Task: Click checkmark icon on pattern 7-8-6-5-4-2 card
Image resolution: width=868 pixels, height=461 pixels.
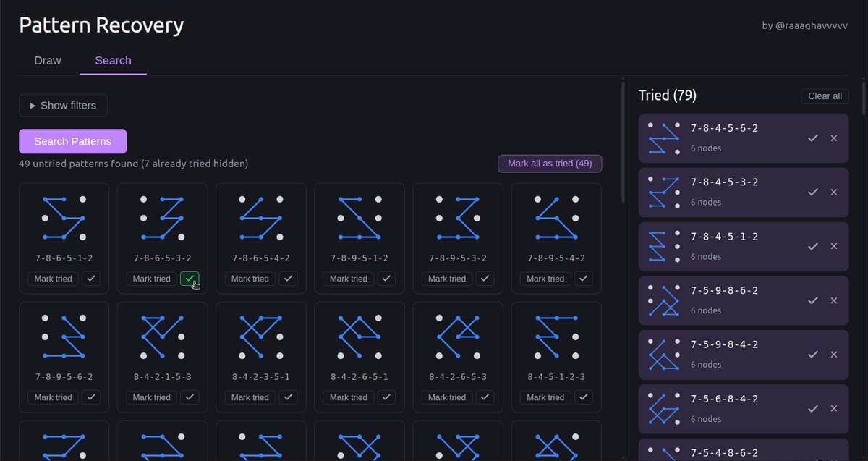Action: tap(288, 279)
